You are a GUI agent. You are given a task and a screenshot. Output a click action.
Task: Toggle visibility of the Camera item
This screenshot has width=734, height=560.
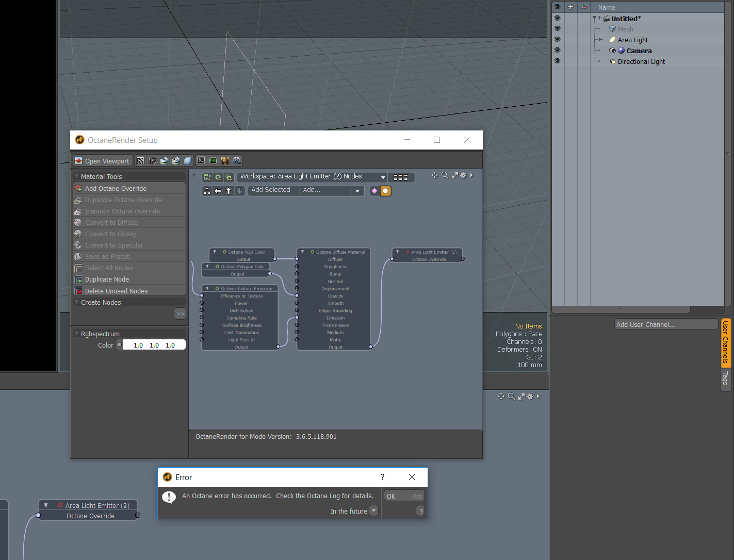pos(557,50)
